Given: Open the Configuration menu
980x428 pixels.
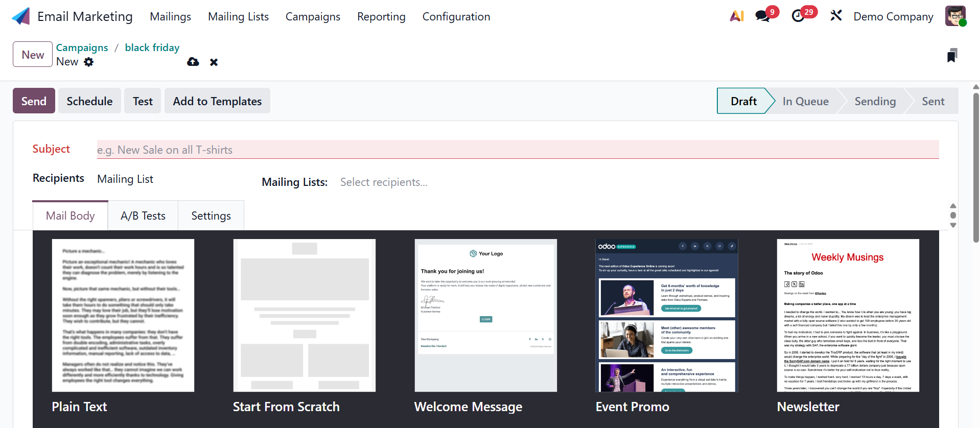Looking at the screenshot, I should pyautogui.click(x=456, y=16).
